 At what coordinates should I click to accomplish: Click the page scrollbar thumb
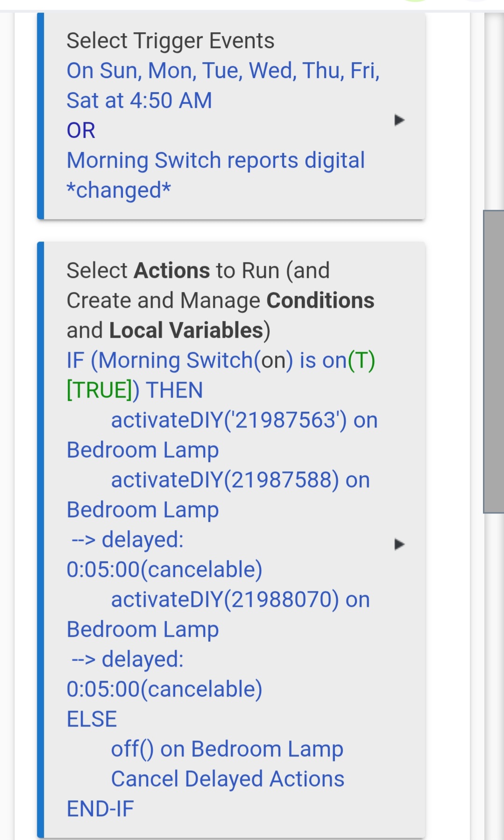(493, 361)
